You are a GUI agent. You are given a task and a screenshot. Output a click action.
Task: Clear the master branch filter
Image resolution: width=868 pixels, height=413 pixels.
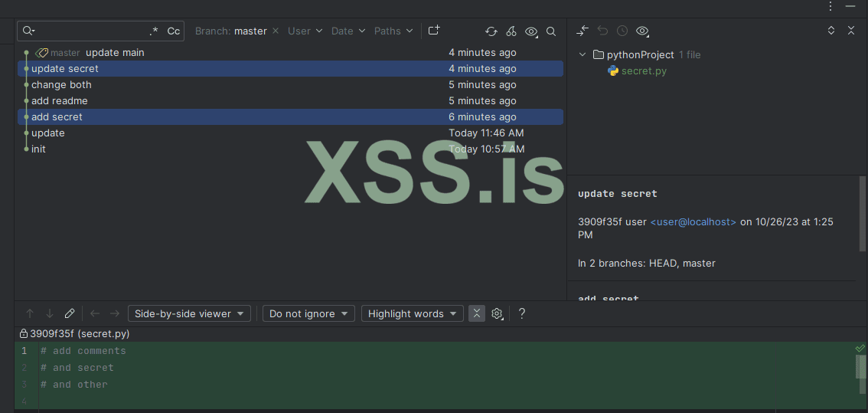pos(276,31)
